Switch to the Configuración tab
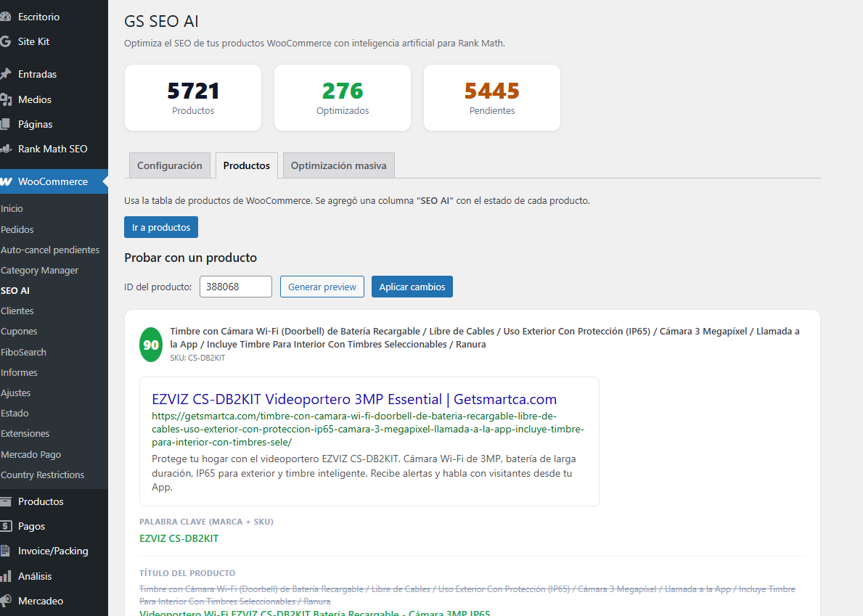 169,165
